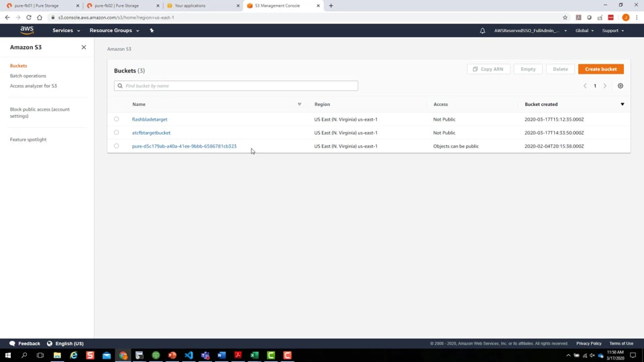
Task: Launch Visual Studio Code from taskbar
Action: (189, 355)
